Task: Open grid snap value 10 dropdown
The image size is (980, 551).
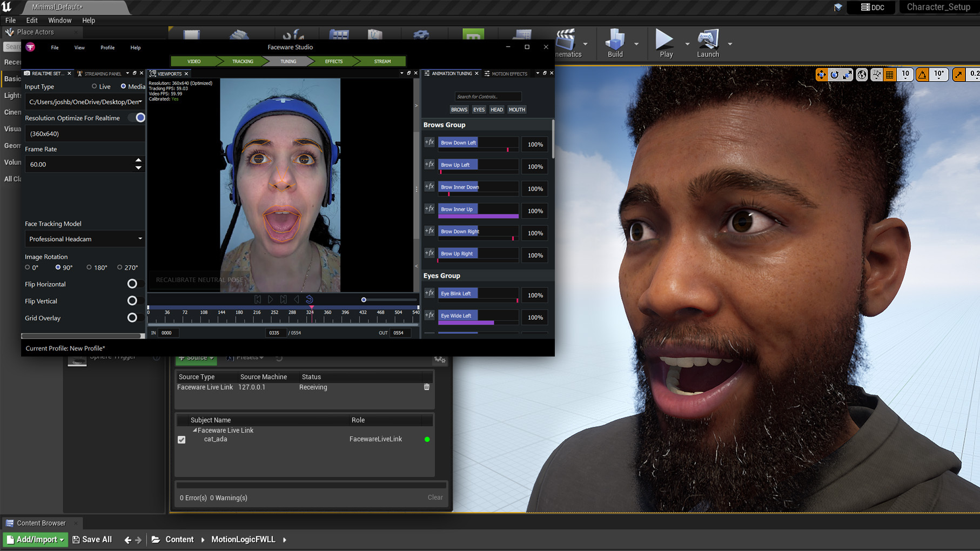Action: (x=905, y=75)
